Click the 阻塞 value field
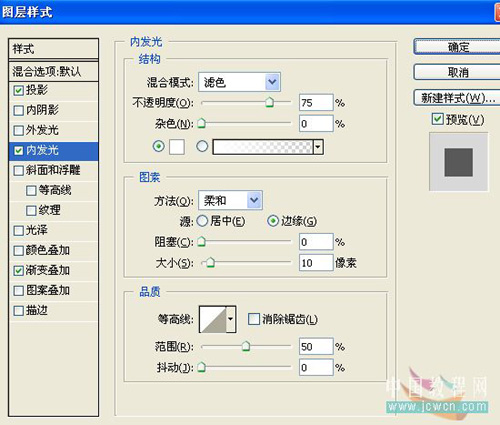The image size is (500, 425). click(x=316, y=241)
